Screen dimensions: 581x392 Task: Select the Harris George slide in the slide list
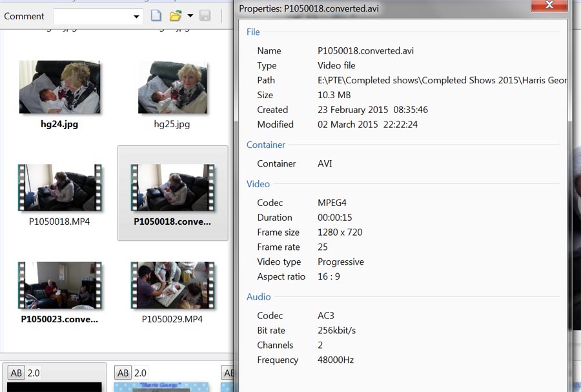pyautogui.click(x=163, y=386)
